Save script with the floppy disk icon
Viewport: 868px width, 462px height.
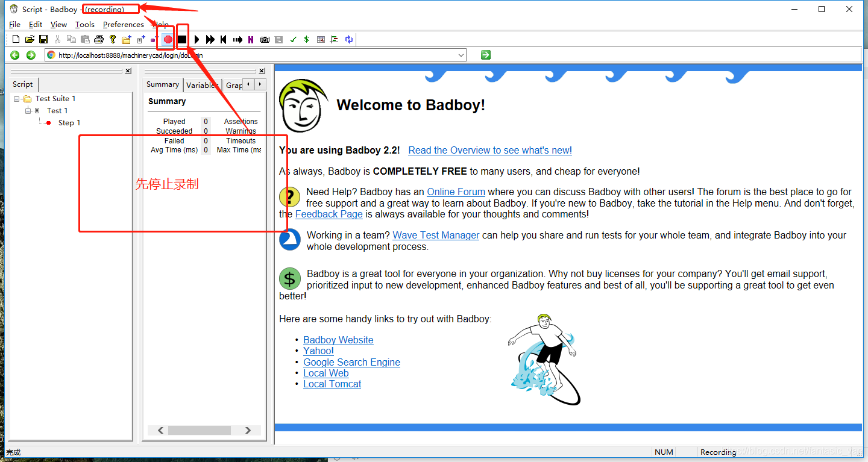click(x=43, y=39)
